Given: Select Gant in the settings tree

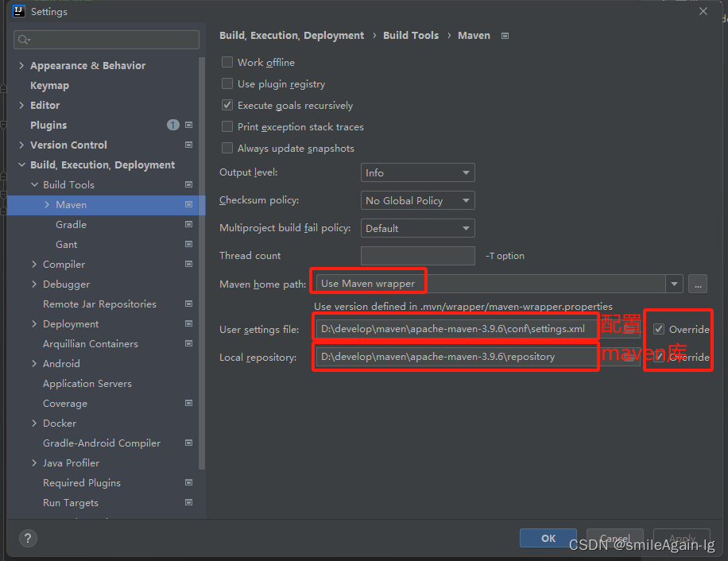Looking at the screenshot, I should tap(67, 245).
